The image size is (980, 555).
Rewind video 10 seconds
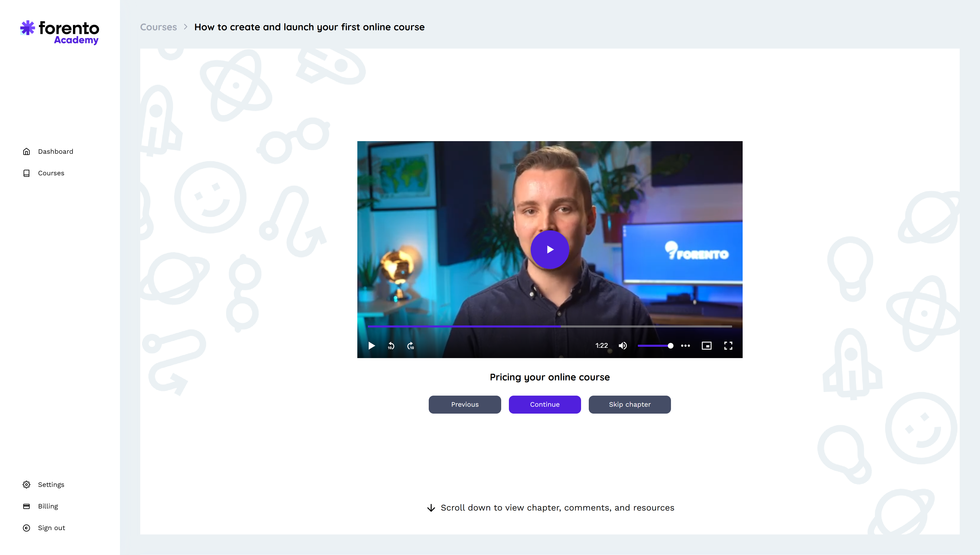pos(391,346)
